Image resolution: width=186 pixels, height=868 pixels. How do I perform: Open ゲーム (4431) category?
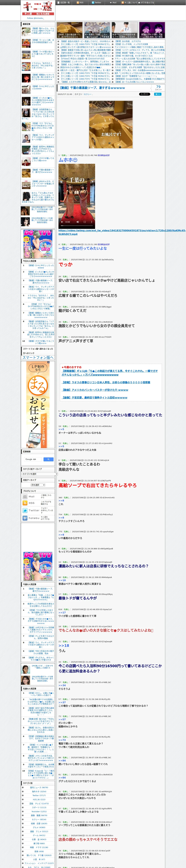[39, 836]
